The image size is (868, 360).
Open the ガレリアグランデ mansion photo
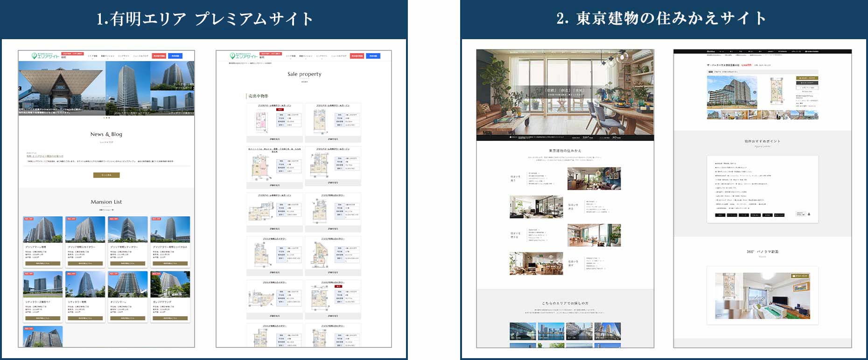coord(170,284)
